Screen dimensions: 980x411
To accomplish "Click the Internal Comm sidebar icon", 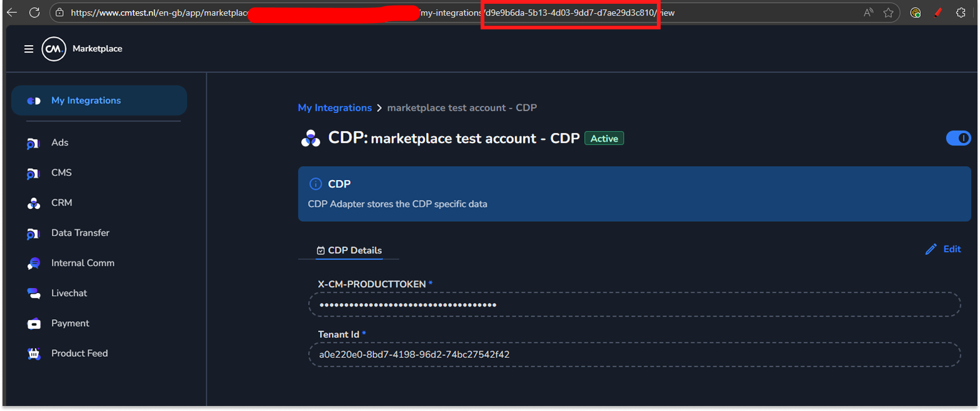I will point(34,264).
